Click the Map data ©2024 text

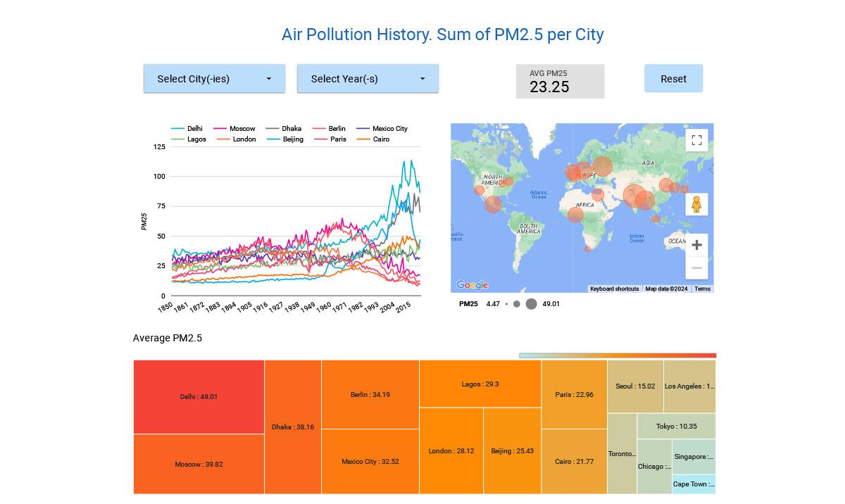point(666,289)
